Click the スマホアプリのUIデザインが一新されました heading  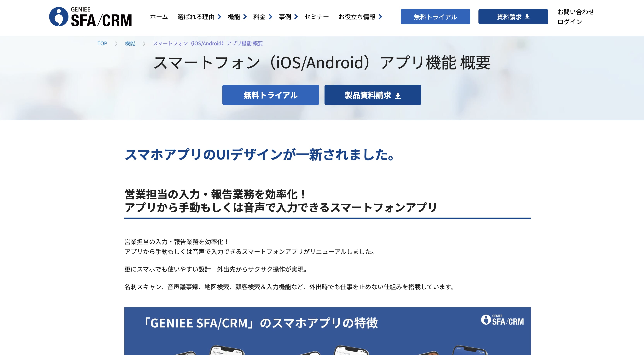click(x=260, y=154)
